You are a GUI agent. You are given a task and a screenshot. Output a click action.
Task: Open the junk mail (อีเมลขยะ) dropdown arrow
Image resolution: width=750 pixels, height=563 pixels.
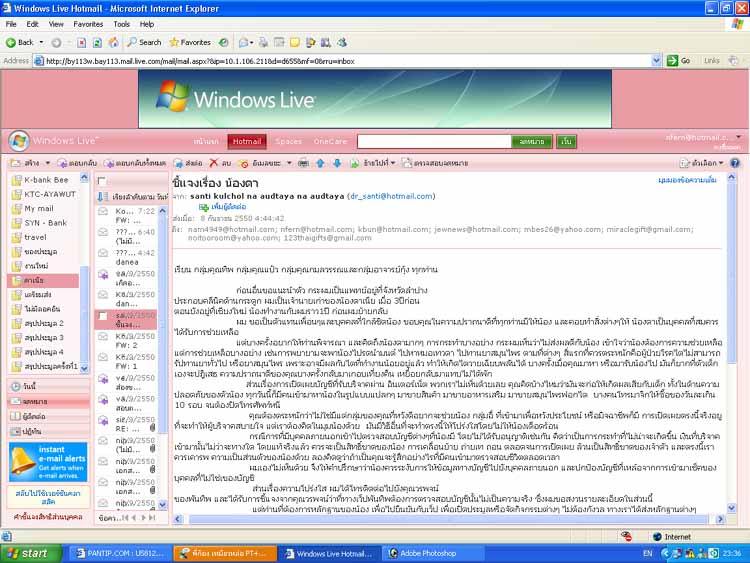point(289,163)
